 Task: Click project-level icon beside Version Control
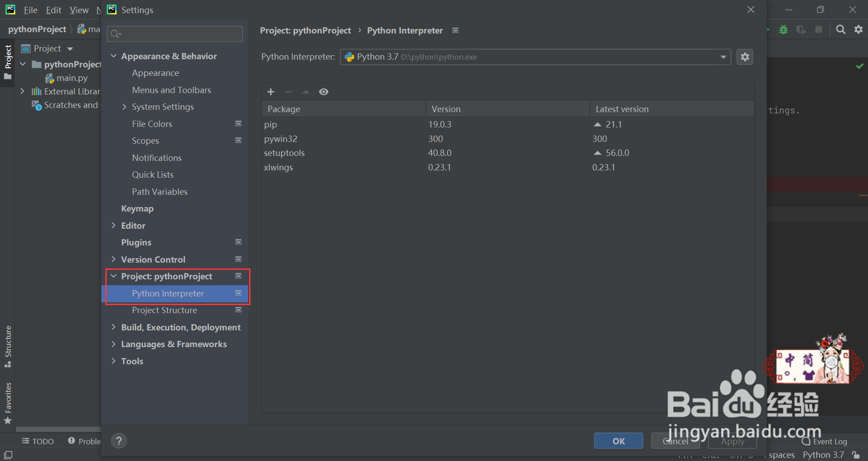coord(239,259)
